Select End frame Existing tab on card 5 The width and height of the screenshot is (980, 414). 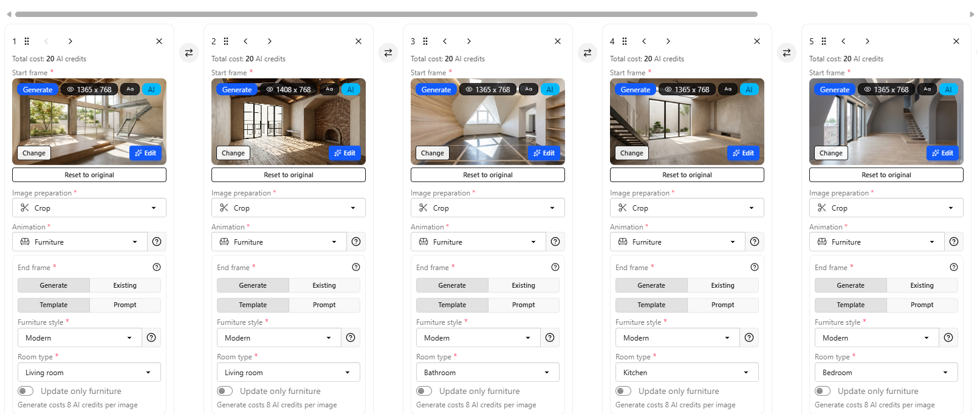(x=922, y=285)
